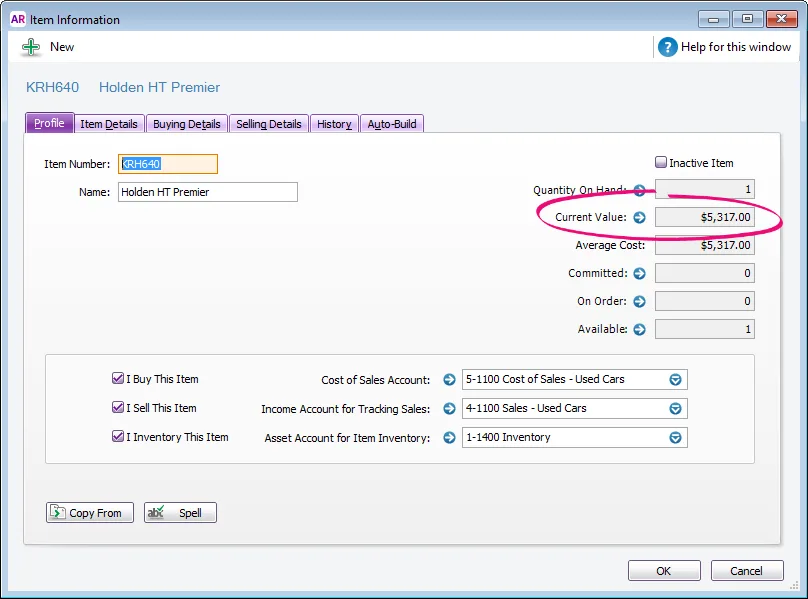Uncheck I Inventory This Item
808x599 pixels.
click(117, 436)
